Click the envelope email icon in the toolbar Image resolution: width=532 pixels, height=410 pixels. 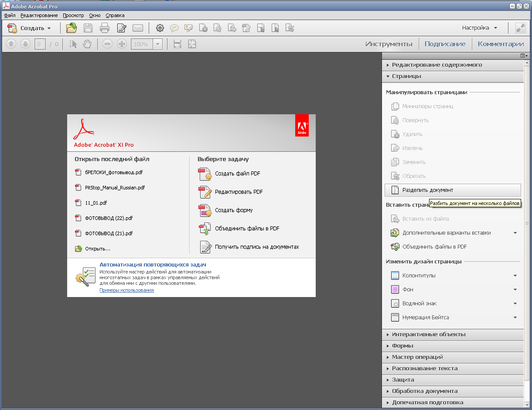point(138,28)
